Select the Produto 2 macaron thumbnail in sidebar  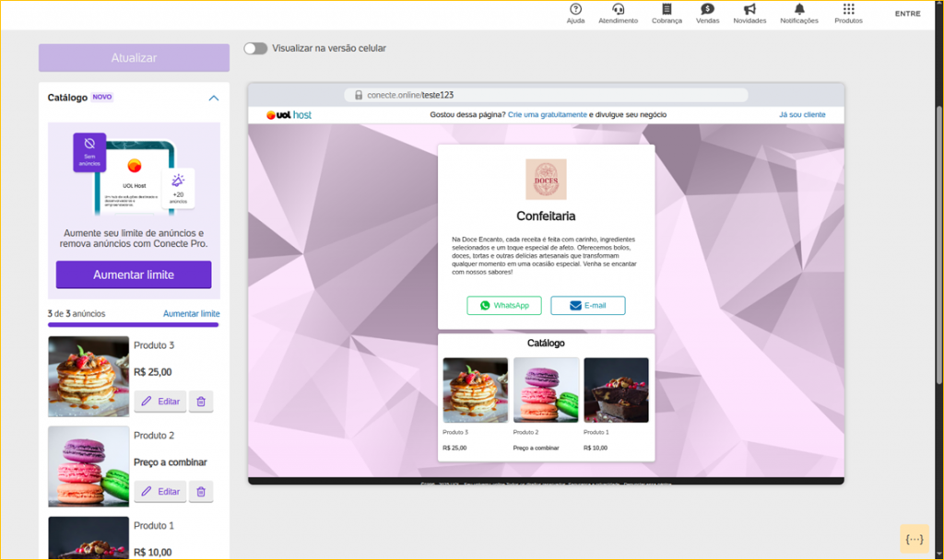[x=88, y=467]
